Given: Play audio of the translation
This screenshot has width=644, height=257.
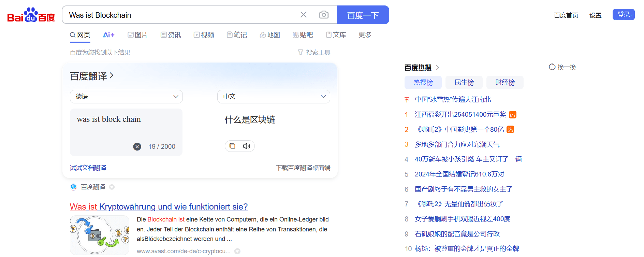Looking at the screenshot, I should pyautogui.click(x=247, y=146).
